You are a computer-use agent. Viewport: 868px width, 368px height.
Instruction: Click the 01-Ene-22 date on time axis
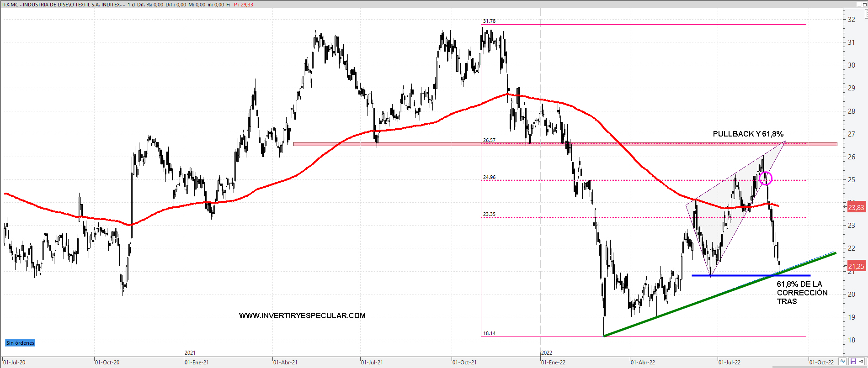pos(553,362)
